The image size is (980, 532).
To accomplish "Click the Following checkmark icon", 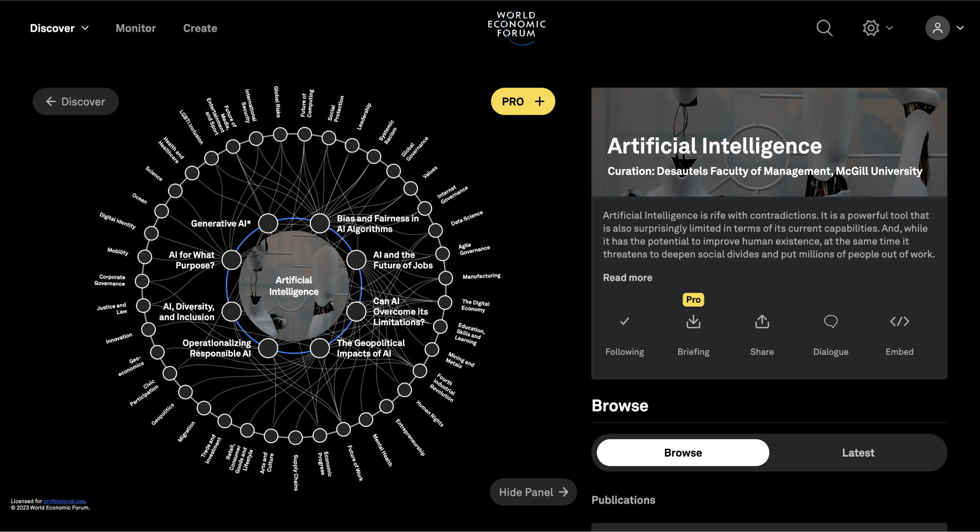I will coord(624,322).
